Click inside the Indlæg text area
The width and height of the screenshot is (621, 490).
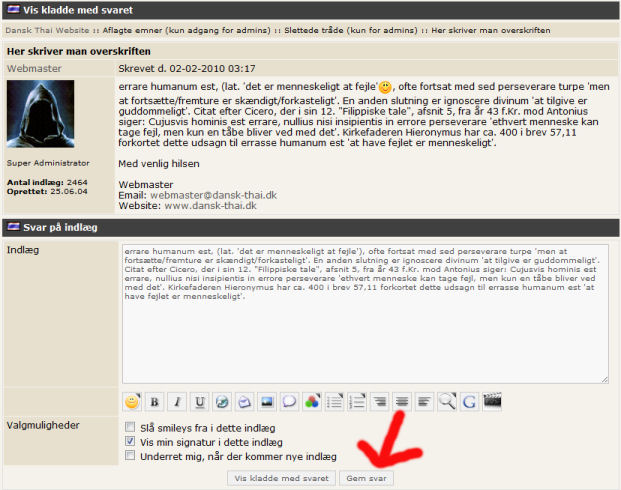(x=365, y=314)
